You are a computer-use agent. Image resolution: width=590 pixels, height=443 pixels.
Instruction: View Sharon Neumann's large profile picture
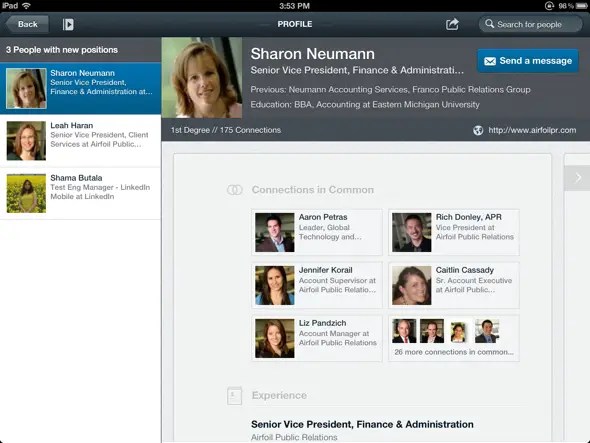[x=202, y=78]
